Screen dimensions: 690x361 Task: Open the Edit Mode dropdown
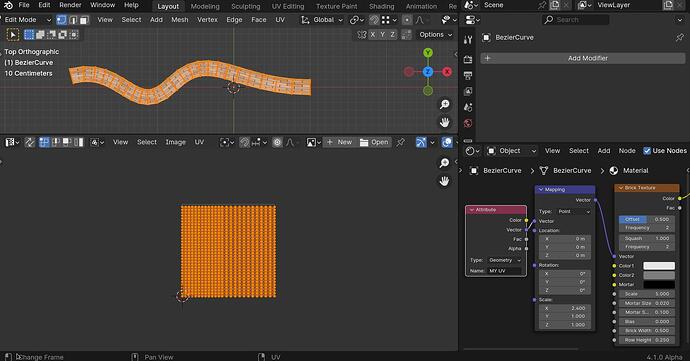click(x=27, y=20)
